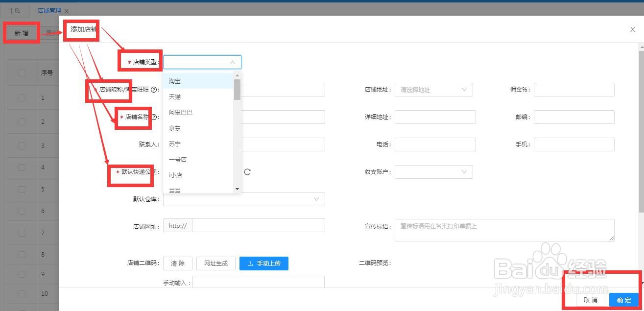Focus the 详细地址 input field
The image size is (644, 311).
[435, 117]
